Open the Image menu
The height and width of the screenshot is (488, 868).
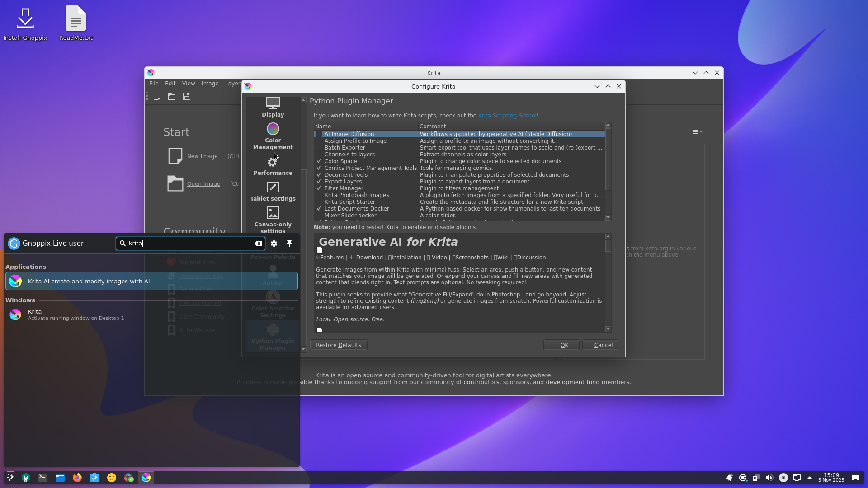coord(210,84)
